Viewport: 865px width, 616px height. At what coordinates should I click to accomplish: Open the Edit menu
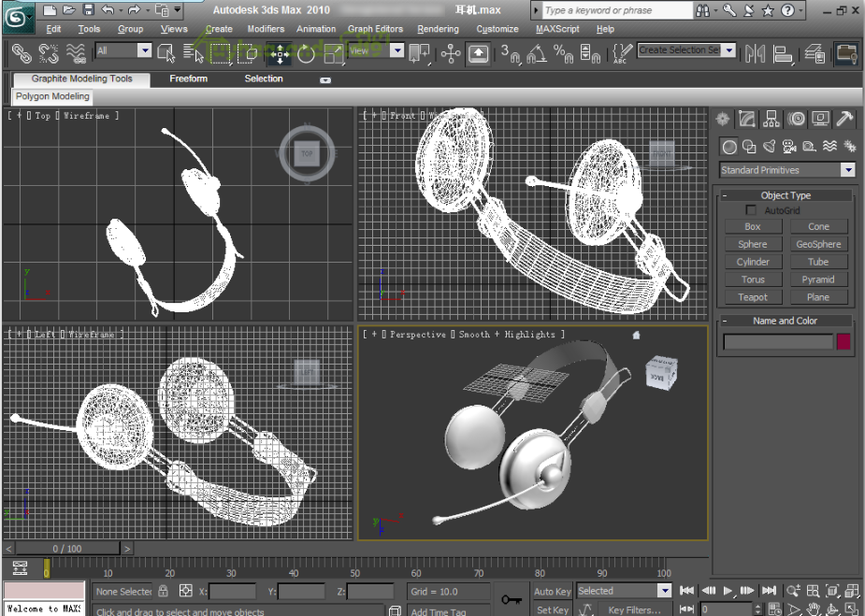[53, 29]
